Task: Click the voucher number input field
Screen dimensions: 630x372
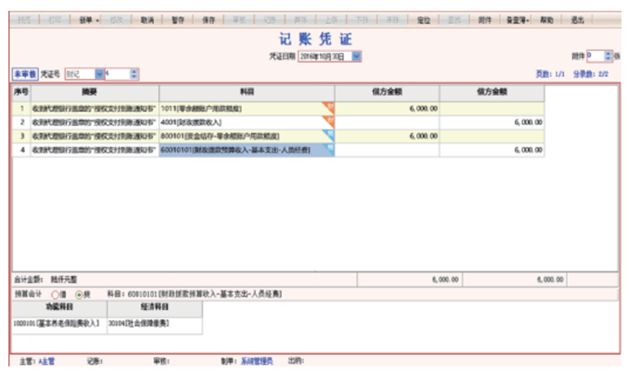Action: [x=117, y=74]
